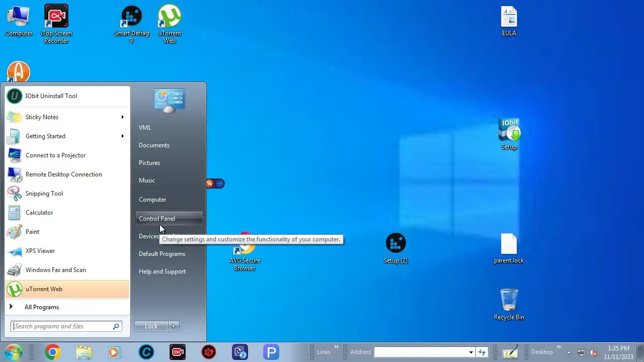Click the Lock button
The height and width of the screenshot is (362, 644).
pos(151,326)
